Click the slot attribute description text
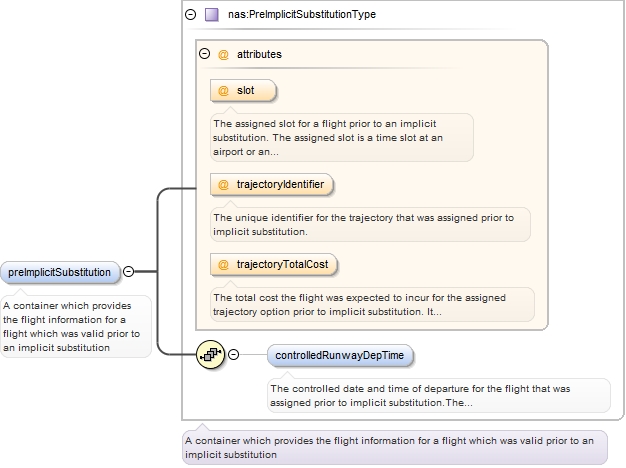The width and height of the screenshot is (626, 468). point(340,138)
